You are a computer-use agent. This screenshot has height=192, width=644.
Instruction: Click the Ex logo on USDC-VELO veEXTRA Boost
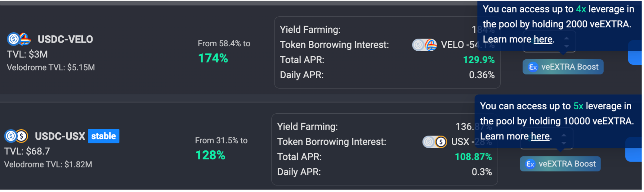[x=533, y=67]
